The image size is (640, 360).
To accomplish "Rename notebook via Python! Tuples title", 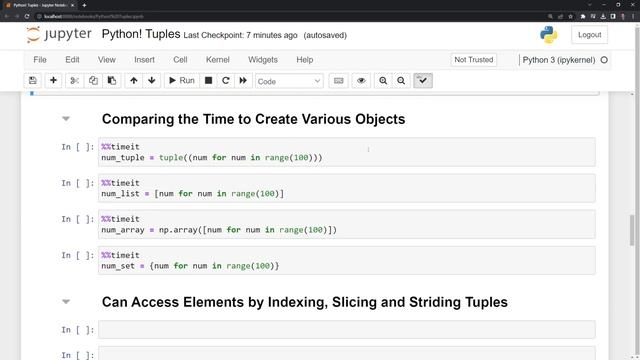I will coord(141,34).
